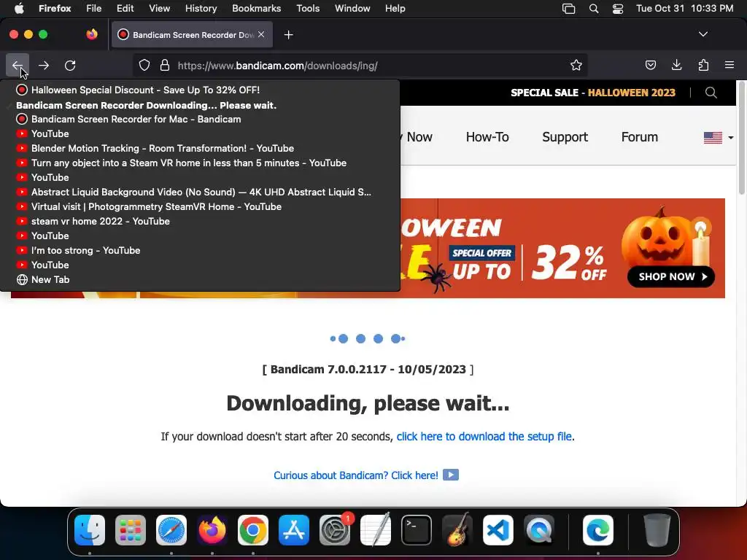747x560 pixels.
Task: Open Spotlight search in the menu bar
Action: point(594,9)
